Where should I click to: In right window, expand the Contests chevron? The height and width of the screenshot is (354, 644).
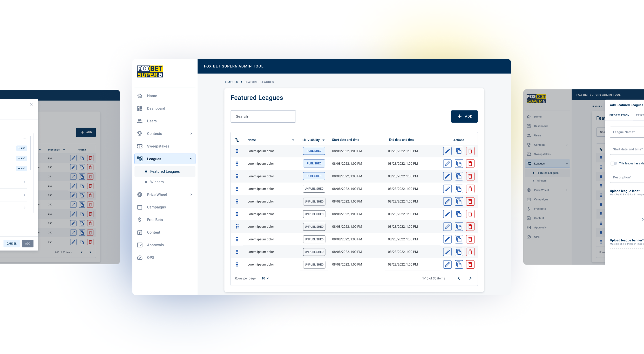(567, 145)
